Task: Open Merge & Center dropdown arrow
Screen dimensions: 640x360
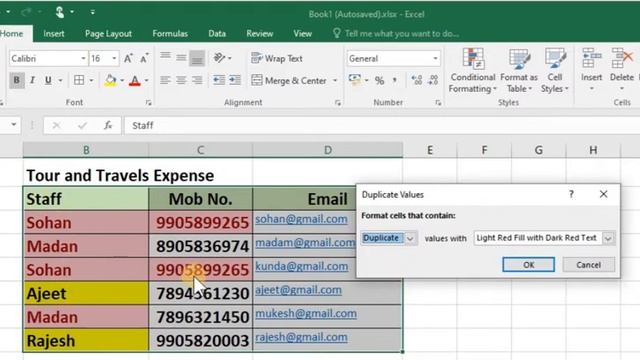Action: 335,80
